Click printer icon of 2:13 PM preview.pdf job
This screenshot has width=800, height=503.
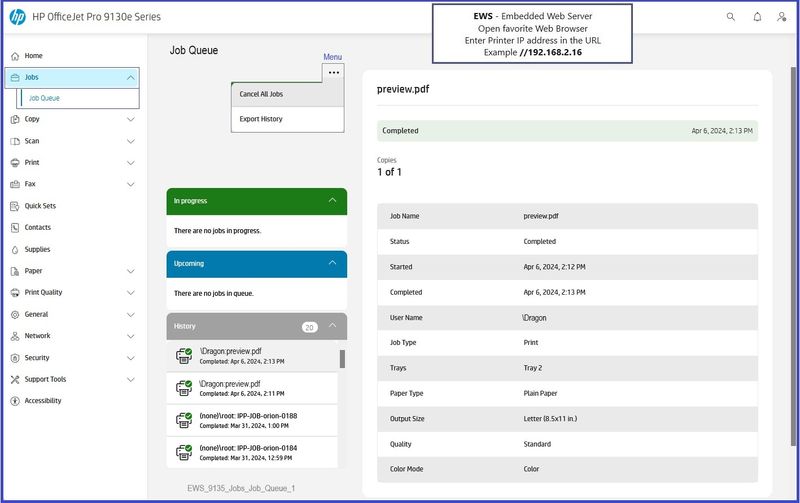pyautogui.click(x=184, y=356)
